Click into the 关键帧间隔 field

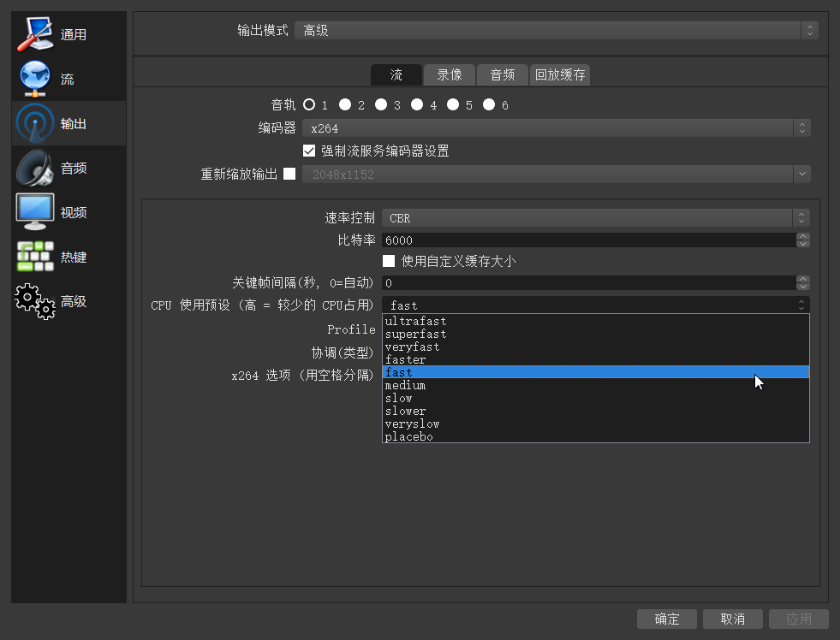tap(589, 282)
